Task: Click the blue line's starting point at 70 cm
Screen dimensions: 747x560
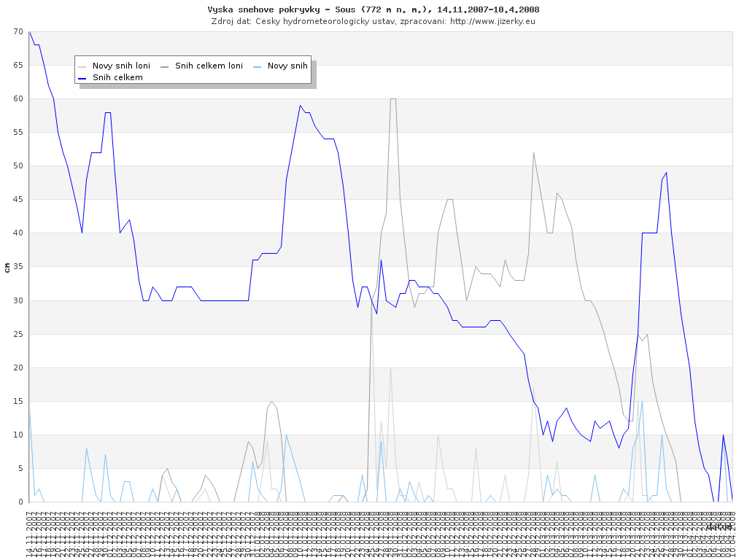Action: pos(29,32)
